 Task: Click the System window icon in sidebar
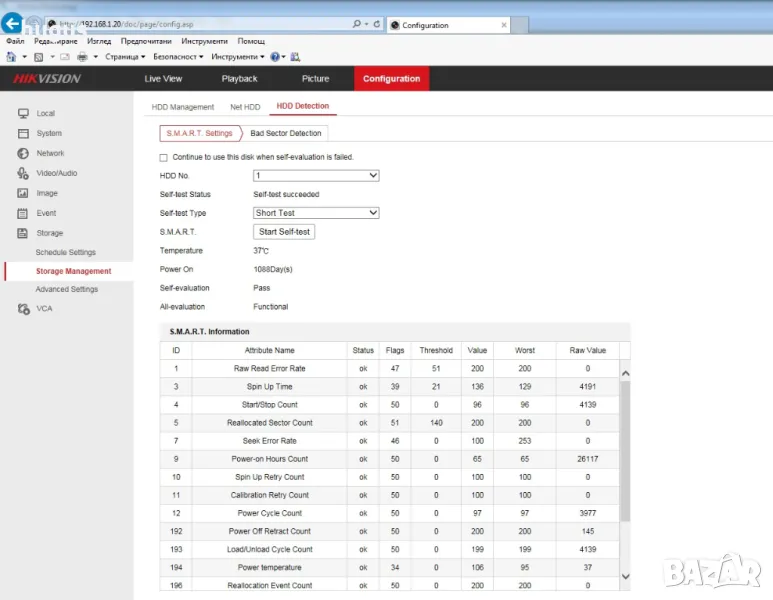pos(23,133)
